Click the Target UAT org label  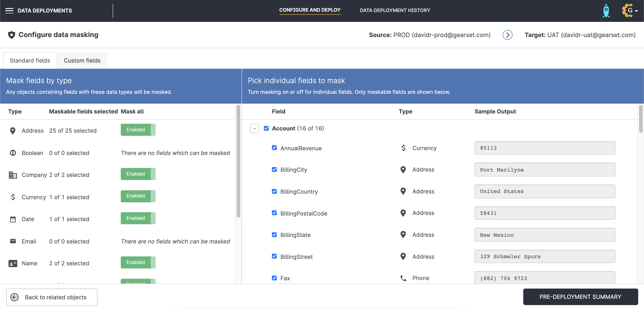(580, 35)
